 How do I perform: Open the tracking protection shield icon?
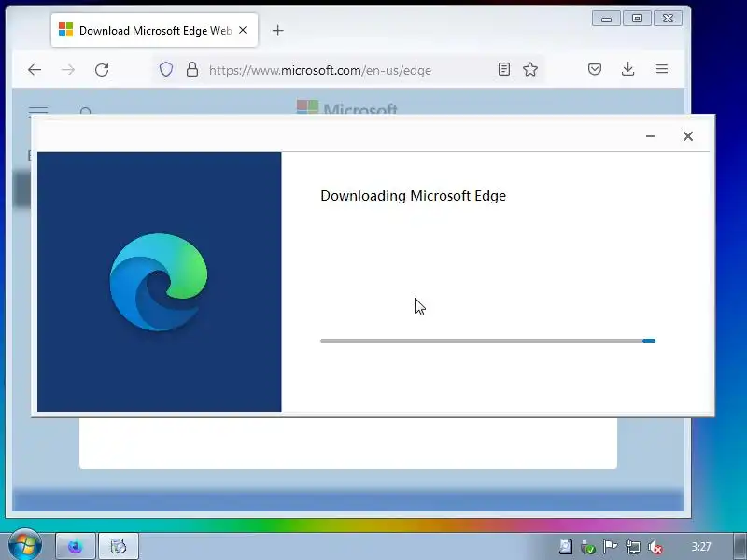pyautogui.click(x=166, y=69)
